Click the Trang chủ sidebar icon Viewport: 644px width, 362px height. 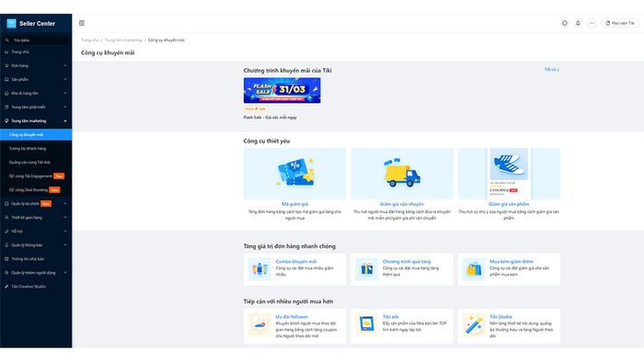click(x=6, y=52)
